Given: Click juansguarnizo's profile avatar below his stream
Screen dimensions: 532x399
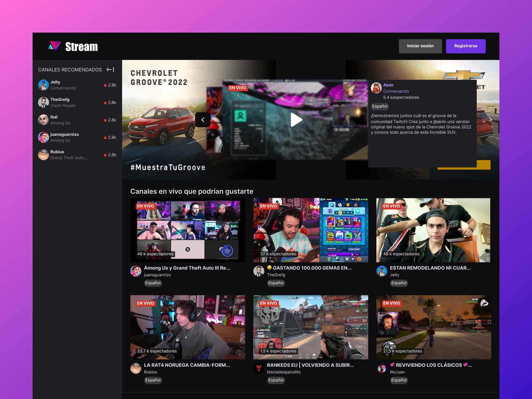Looking at the screenshot, I should [136, 271].
